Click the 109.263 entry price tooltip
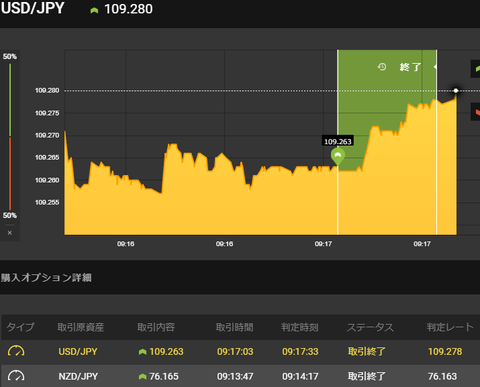The height and width of the screenshot is (387, 480). click(338, 141)
